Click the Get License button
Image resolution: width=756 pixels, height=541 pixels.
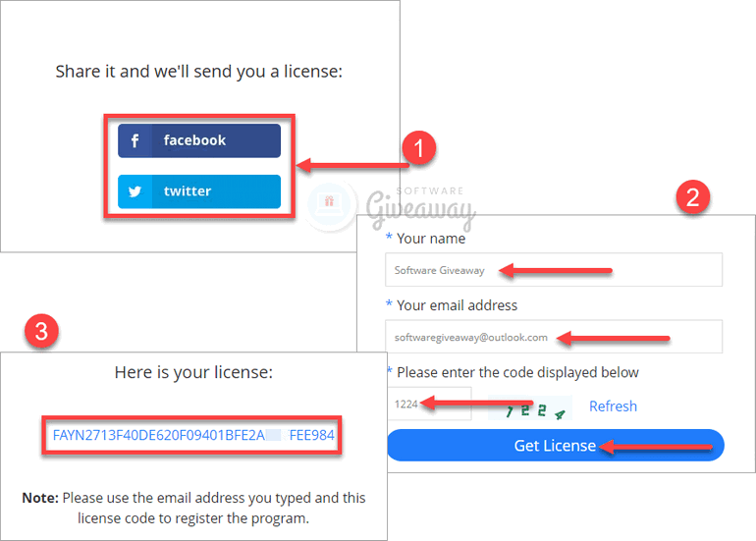tap(556, 445)
